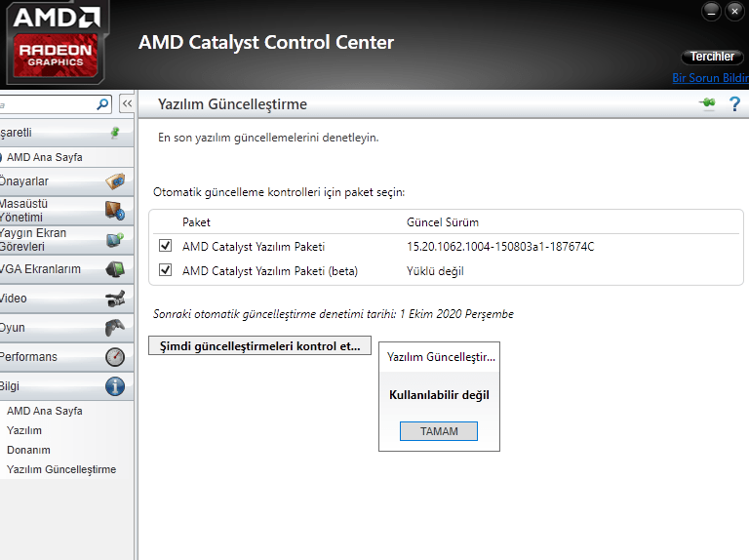This screenshot has width=749, height=560.
Task: Open help with the question mark icon
Action: pos(734,103)
